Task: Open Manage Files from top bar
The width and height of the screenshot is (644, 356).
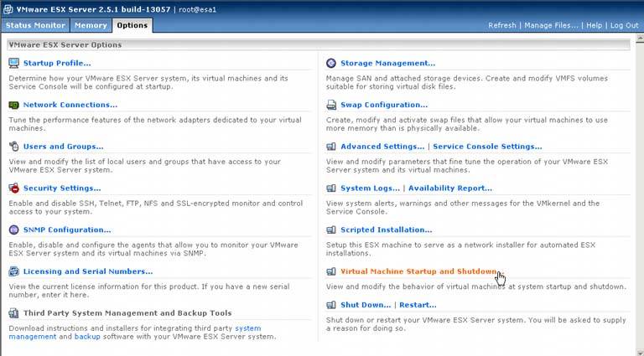Action: [x=551, y=25]
